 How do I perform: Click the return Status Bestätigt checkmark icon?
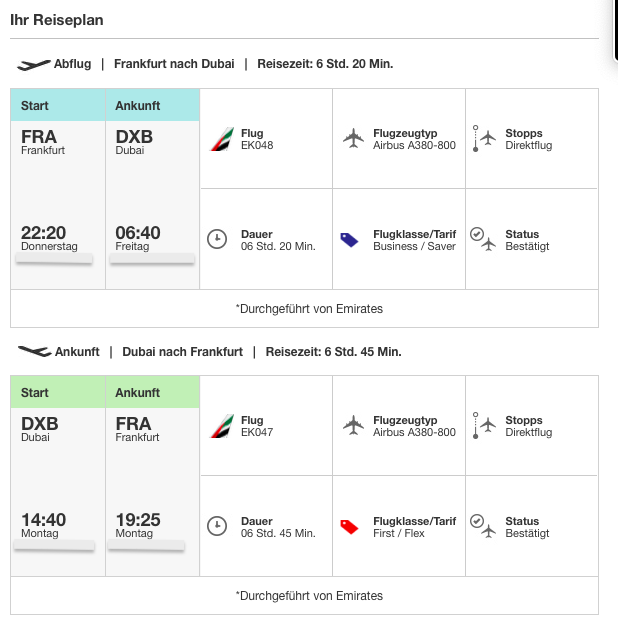point(482,526)
